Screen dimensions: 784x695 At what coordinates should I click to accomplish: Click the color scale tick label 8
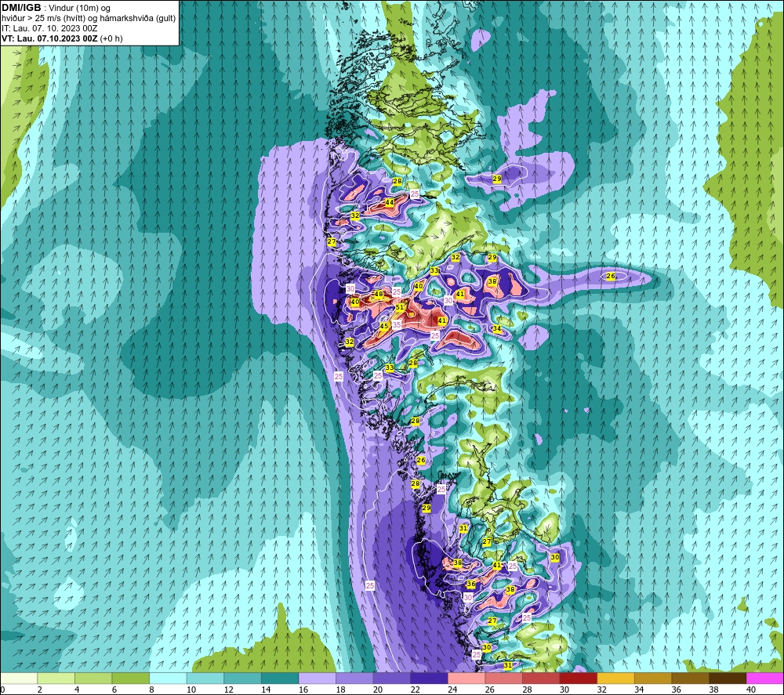[x=152, y=690]
